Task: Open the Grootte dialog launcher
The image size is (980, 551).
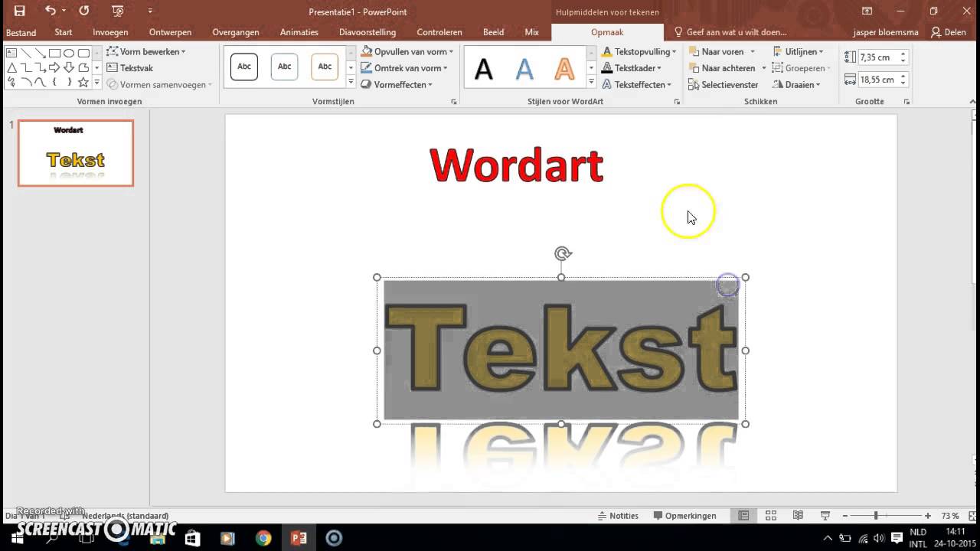Action: pyautogui.click(x=906, y=102)
